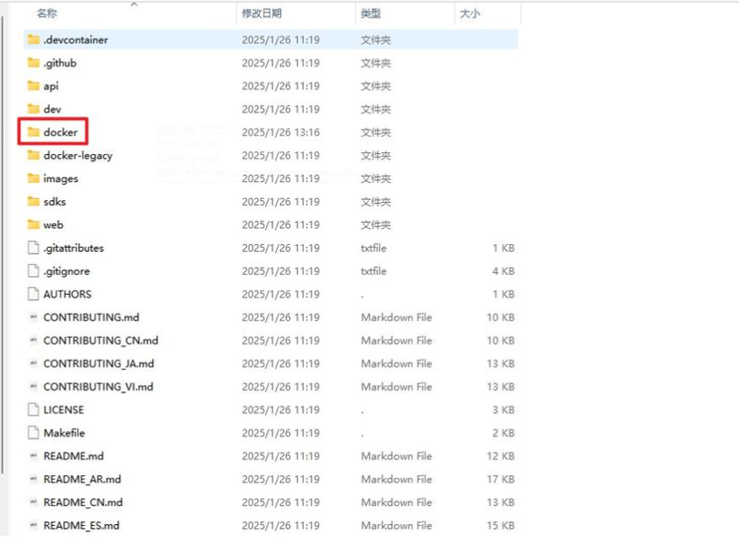739x560 pixels.
Task: Click the 大小 column header
Action: click(x=469, y=14)
